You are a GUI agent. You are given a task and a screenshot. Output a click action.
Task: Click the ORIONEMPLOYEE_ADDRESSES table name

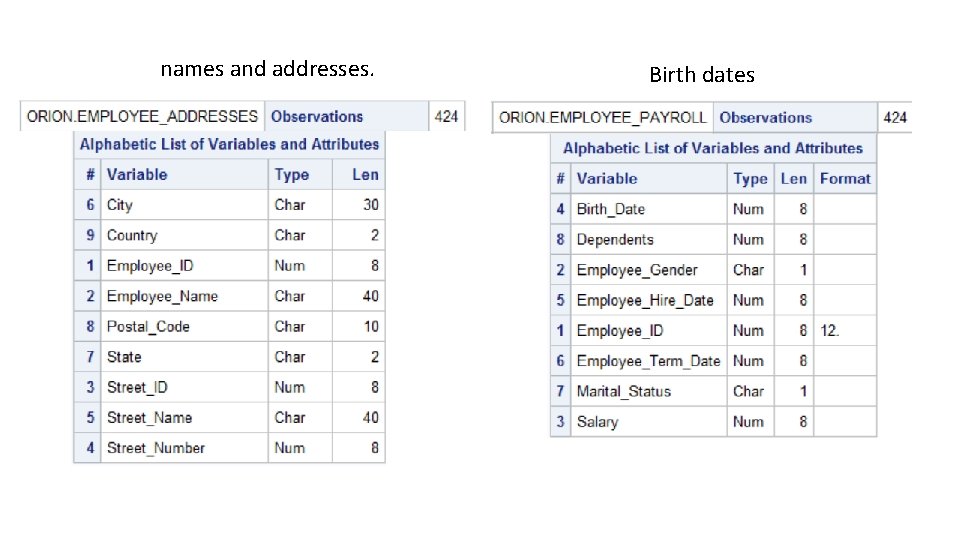(x=142, y=116)
